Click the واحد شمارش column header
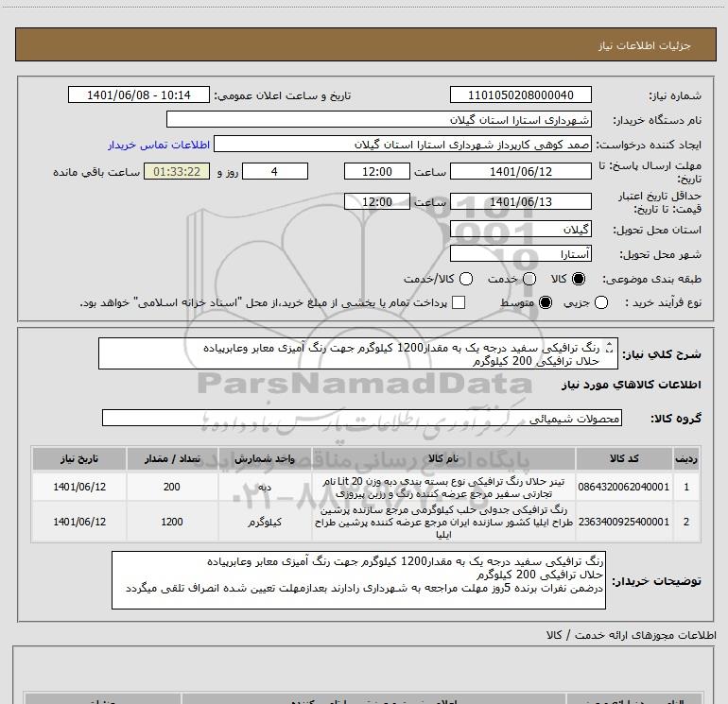 coord(265,458)
